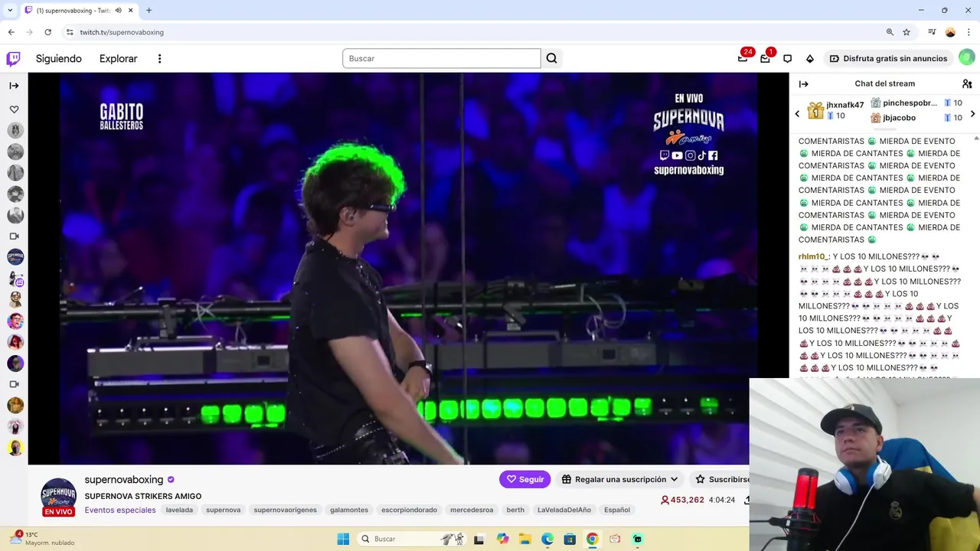980x551 pixels.
Task: Open the Chrome tab search dropdown
Action: pos(10,11)
